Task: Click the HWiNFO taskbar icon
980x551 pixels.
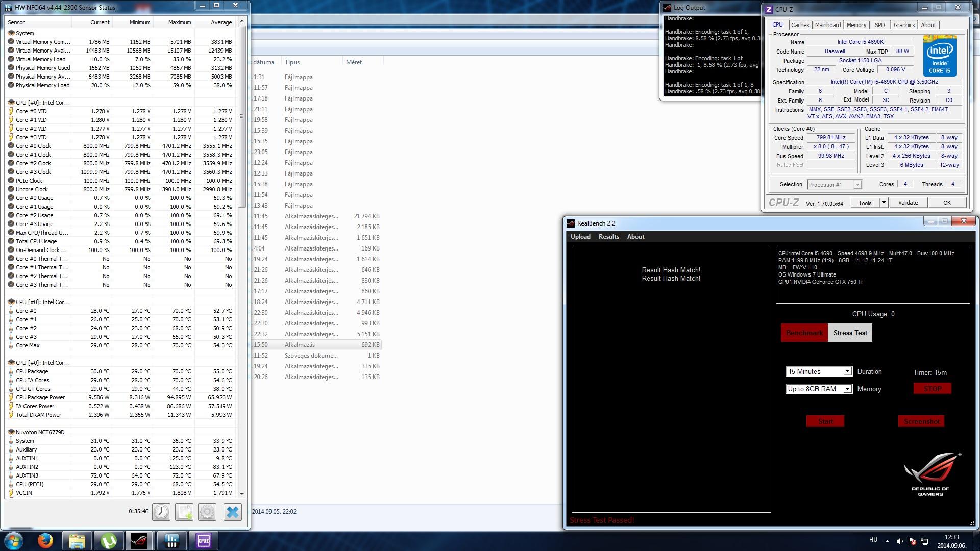Action: (x=171, y=541)
